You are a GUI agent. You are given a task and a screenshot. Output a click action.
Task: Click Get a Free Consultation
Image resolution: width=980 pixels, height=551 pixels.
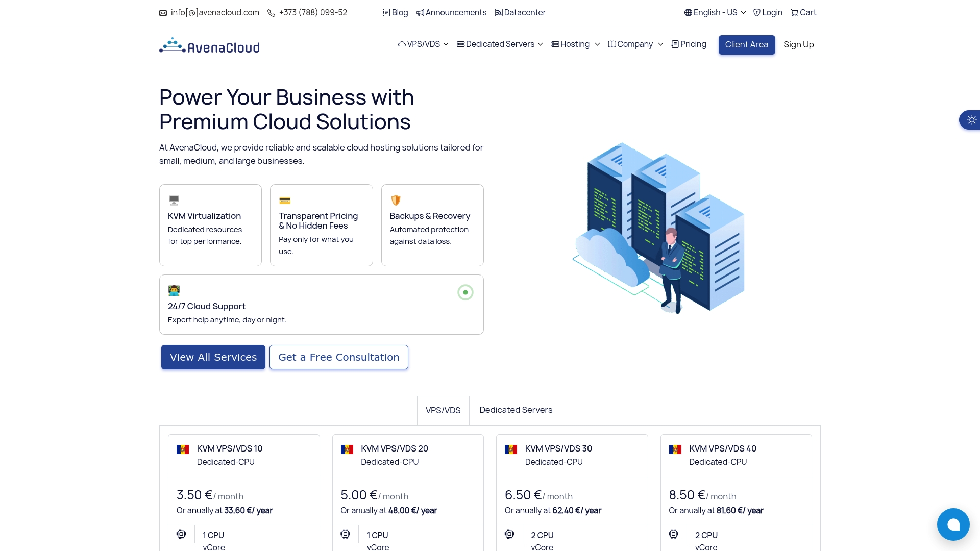pos(338,357)
